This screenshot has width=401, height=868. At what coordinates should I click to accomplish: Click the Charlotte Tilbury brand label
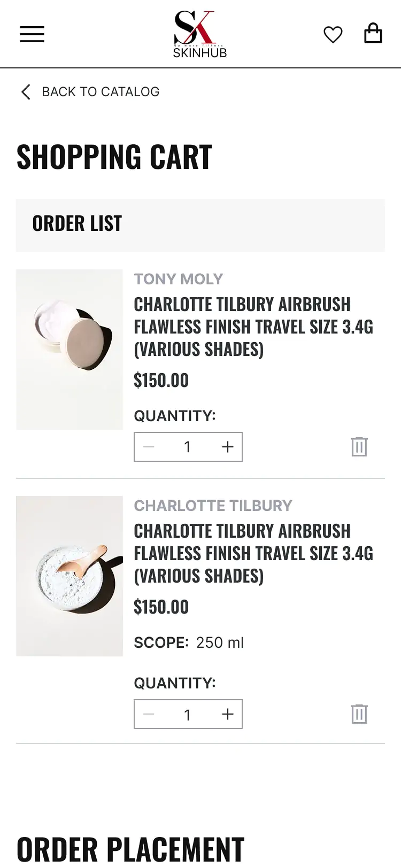coord(213,506)
